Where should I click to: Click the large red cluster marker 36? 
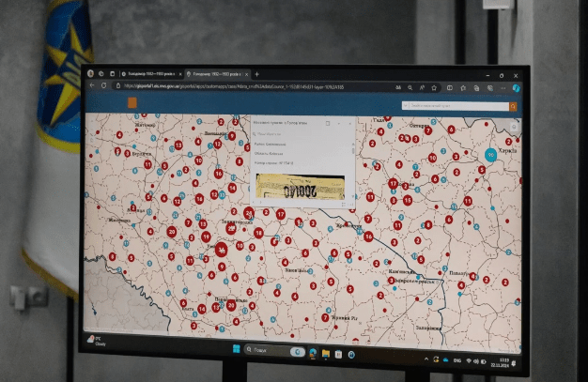pyautogui.click(x=222, y=250)
